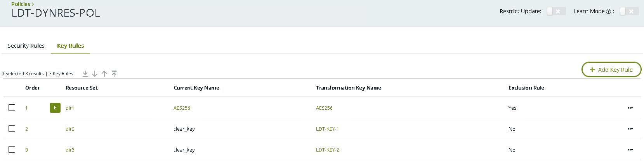Click the move-to-bottom arrow icon

85,74
